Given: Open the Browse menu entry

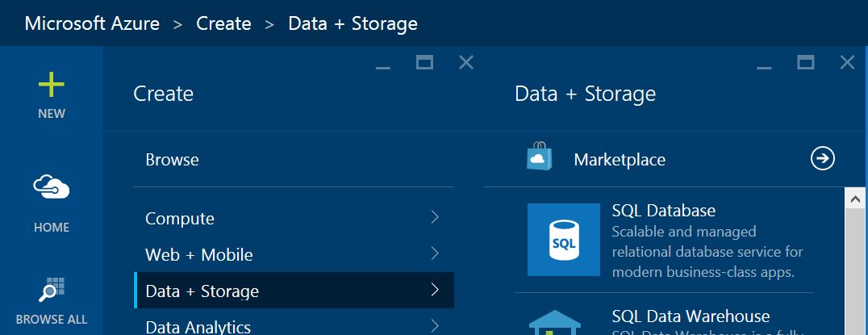Looking at the screenshot, I should click(172, 160).
